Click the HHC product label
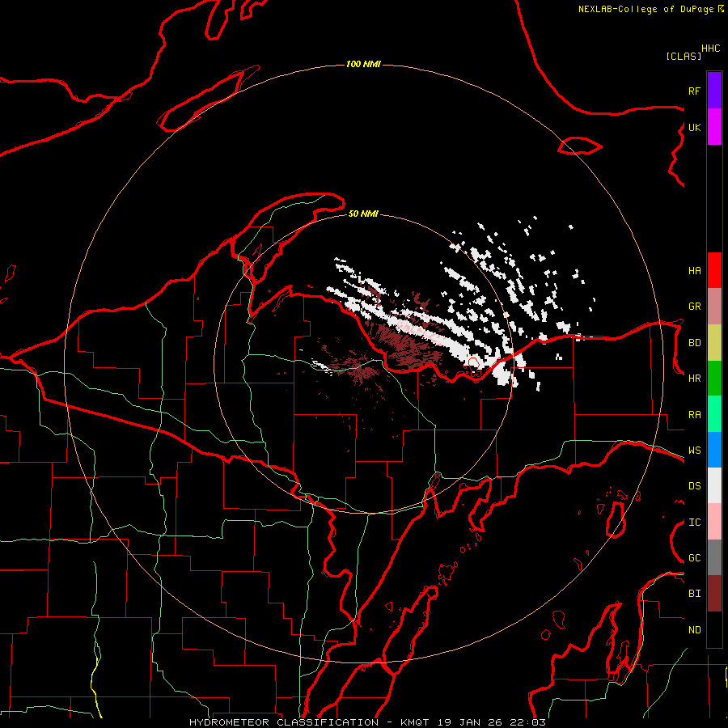Image resolution: width=728 pixels, height=728 pixels. click(x=711, y=49)
